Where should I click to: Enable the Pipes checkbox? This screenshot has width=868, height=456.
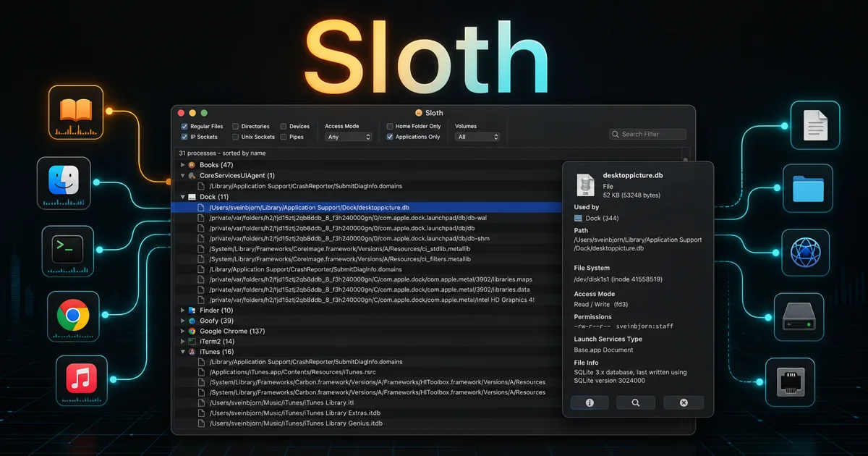pos(284,137)
